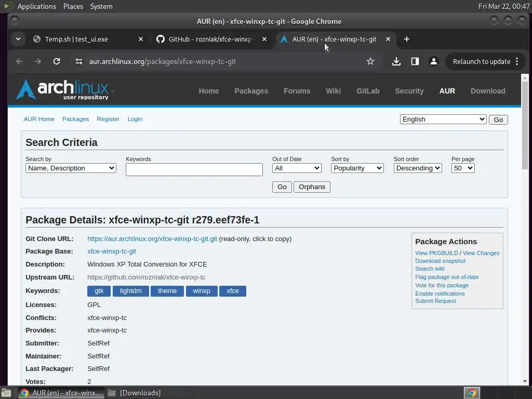Click the Go search button
532x399 pixels.
(282, 187)
